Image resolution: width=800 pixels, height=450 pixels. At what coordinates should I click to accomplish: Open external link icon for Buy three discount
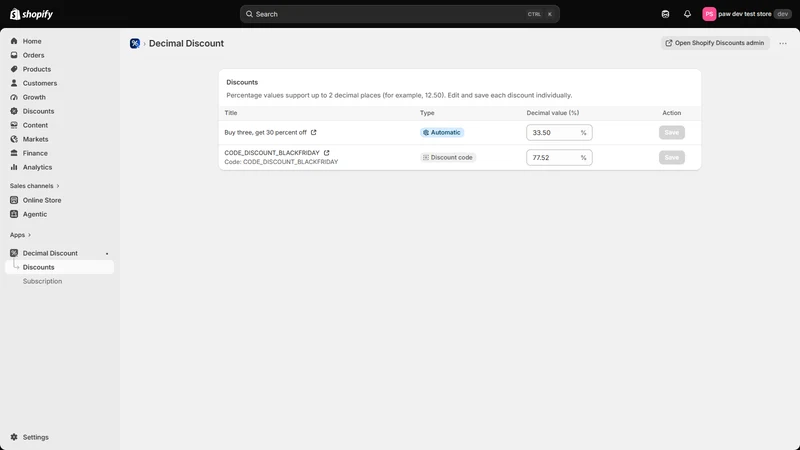314,132
